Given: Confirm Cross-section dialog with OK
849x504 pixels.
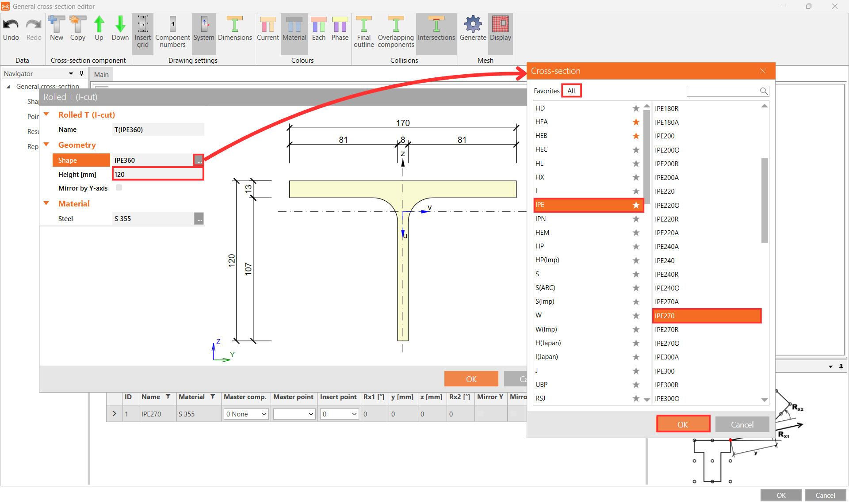Looking at the screenshot, I should click(x=683, y=424).
